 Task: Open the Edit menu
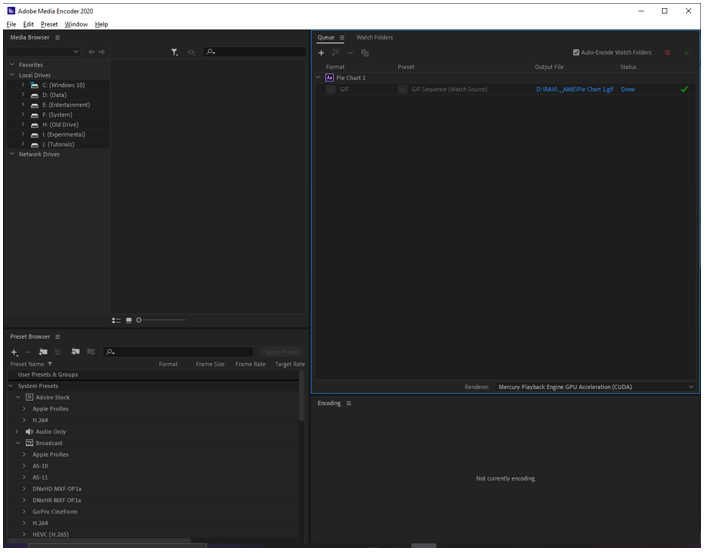(28, 24)
